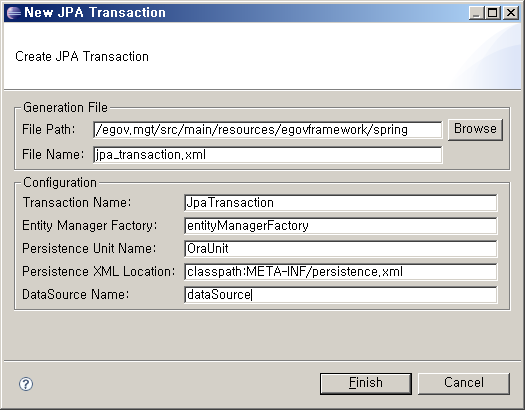Select the Transaction Name input box
Screen dimensions: 525x410
coord(341,203)
